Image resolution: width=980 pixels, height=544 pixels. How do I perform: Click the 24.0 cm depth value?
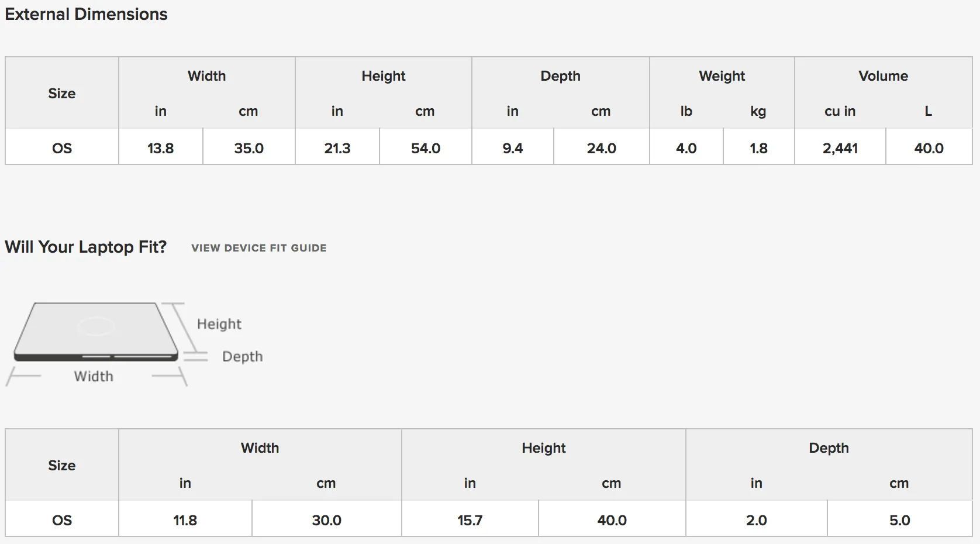[602, 148]
